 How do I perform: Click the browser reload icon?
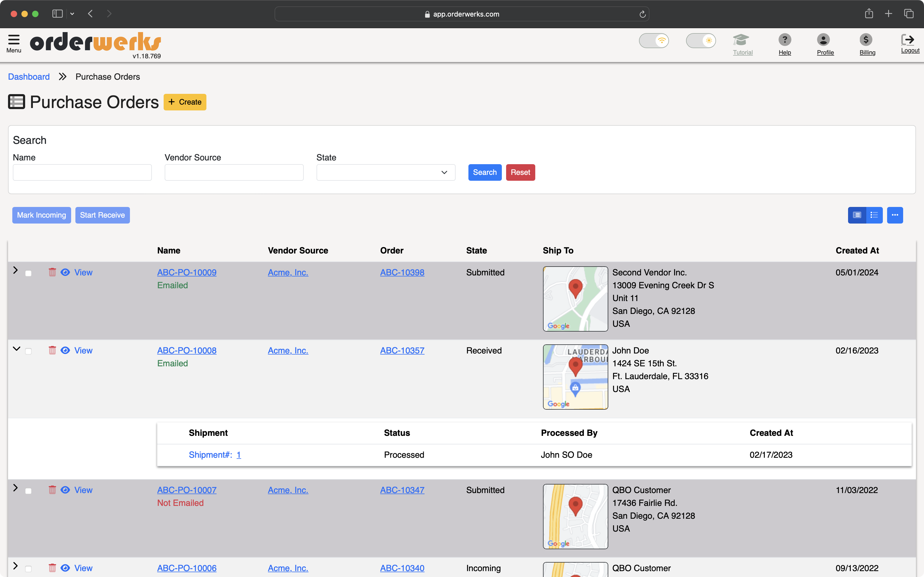click(x=642, y=14)
